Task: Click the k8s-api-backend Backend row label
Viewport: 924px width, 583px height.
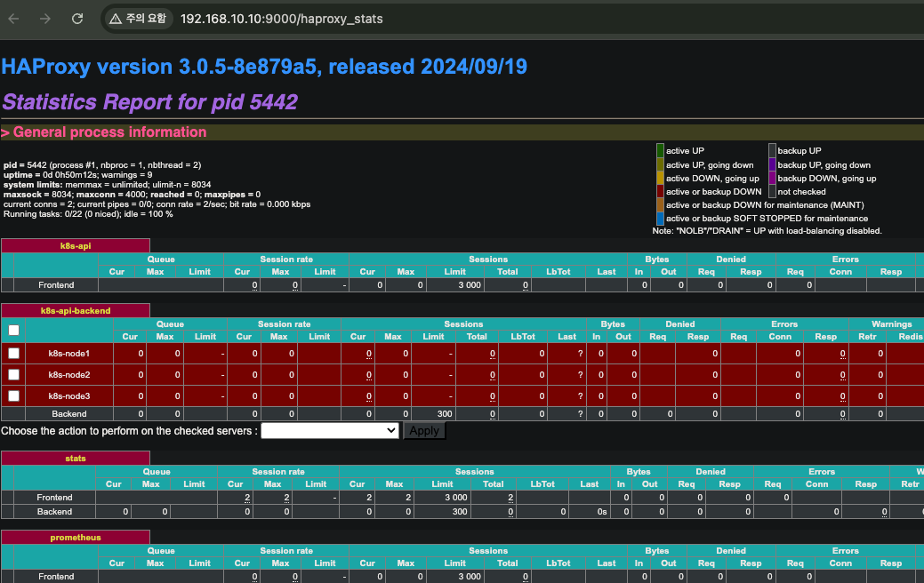Action: pyautogui.click(x=69, y=414)
